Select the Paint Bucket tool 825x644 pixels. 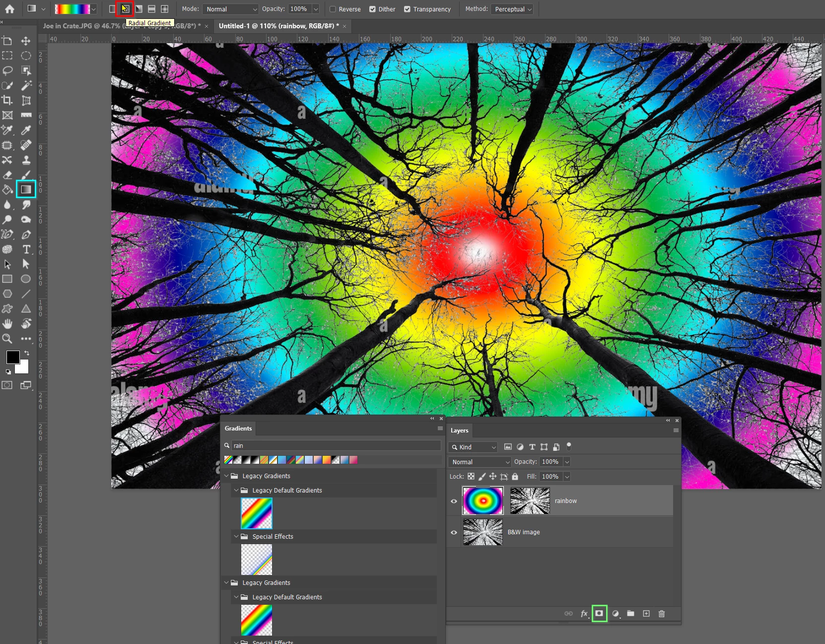pos(7,190)
